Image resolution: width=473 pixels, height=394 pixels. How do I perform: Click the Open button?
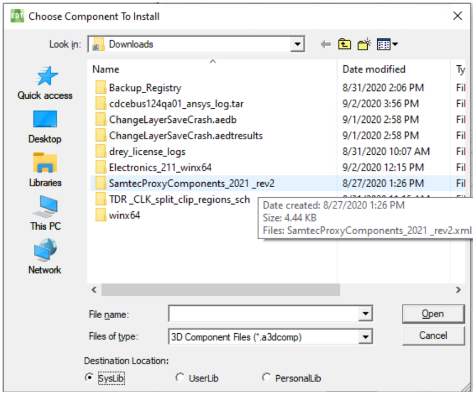[x=433, y=314]
